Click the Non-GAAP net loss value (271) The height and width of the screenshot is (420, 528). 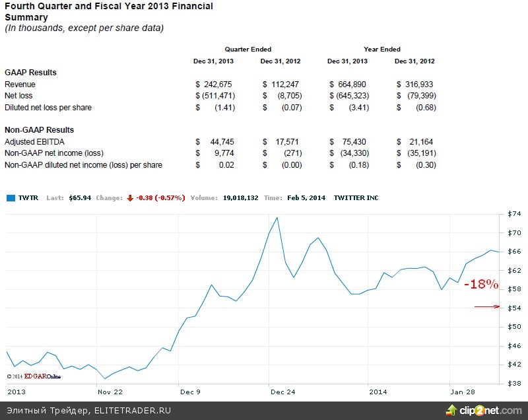(x=292, y=153)
